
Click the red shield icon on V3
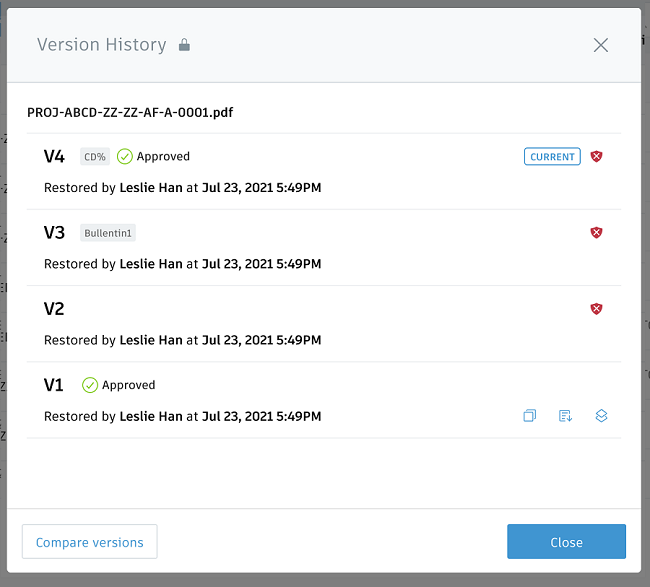(596, 232)
